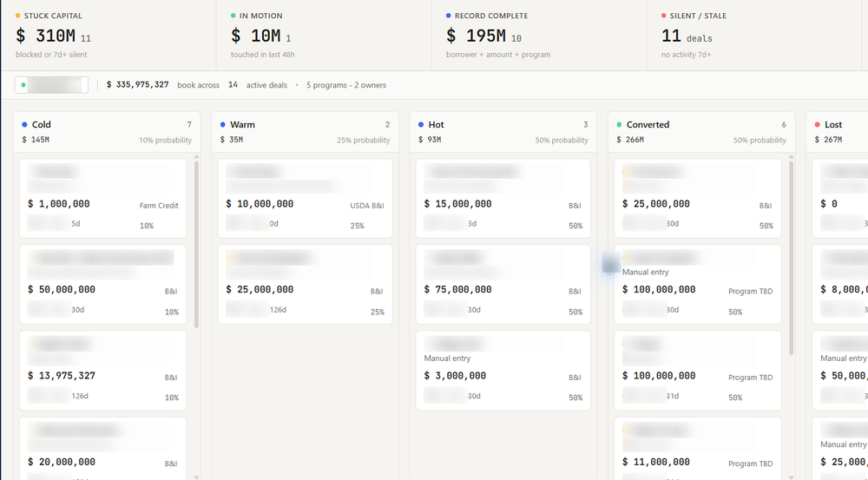Open the $15,000,000 Hot deal card
Image resolution: width=868 pixels, height=480 pixels.
[503, 198]
